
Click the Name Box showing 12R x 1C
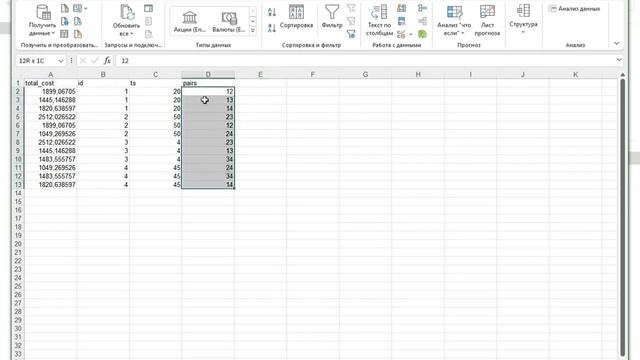[x=37, y=61]
